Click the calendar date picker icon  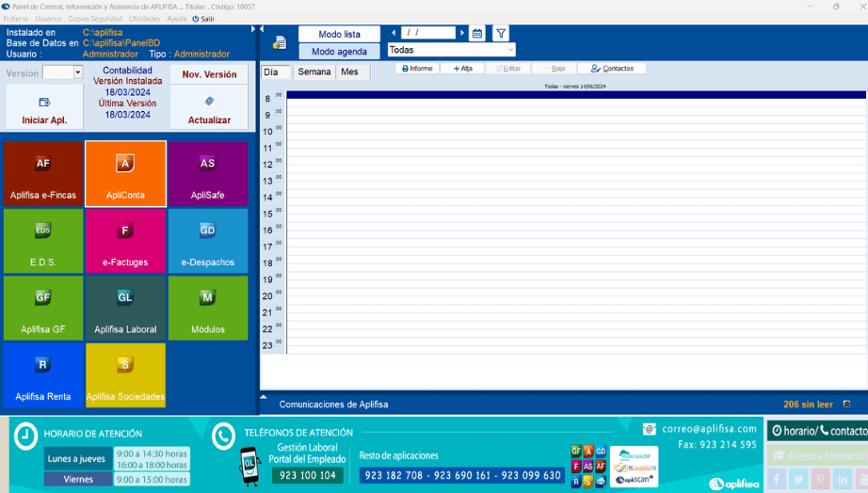tap(477, 34)
